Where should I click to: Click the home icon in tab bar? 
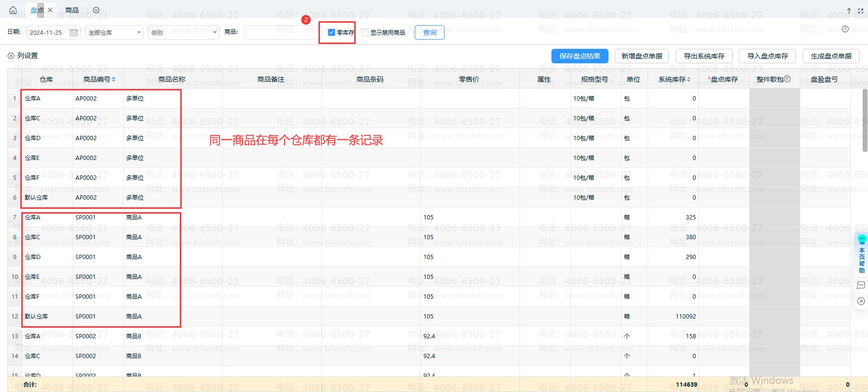coord(13,10)
